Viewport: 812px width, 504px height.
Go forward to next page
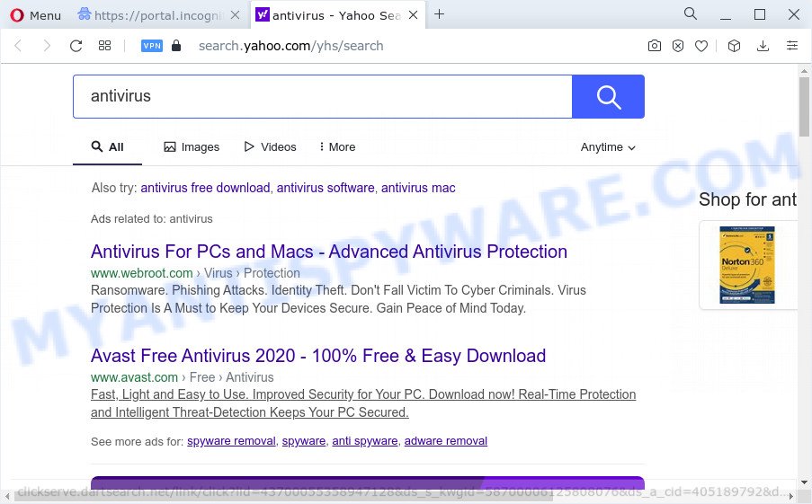click(47, 46)
